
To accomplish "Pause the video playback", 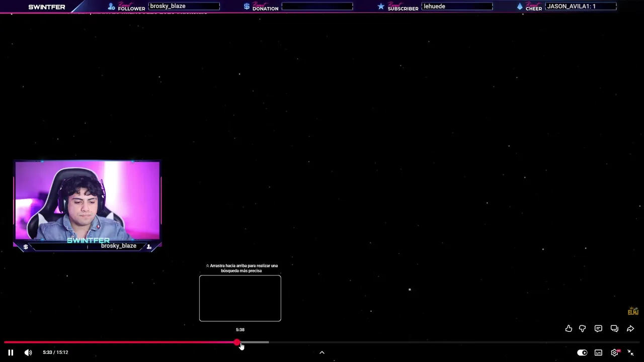I will (x=11, y=352).
